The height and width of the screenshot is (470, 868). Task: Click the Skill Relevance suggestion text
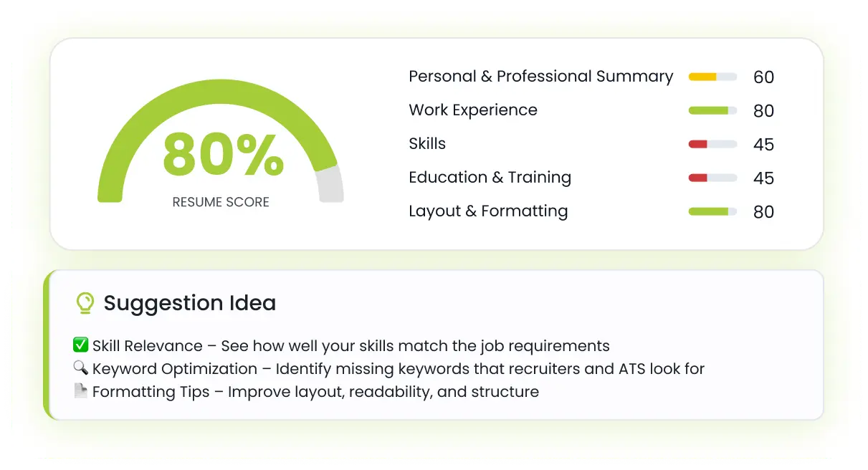350,346
